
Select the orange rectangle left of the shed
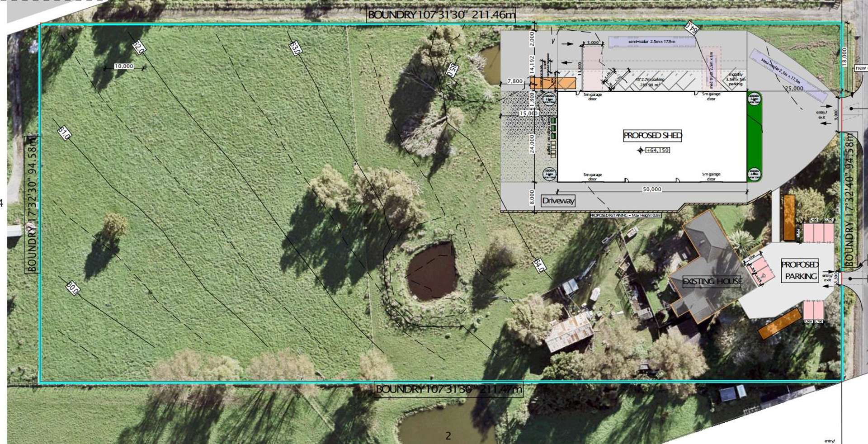[552, 83]
